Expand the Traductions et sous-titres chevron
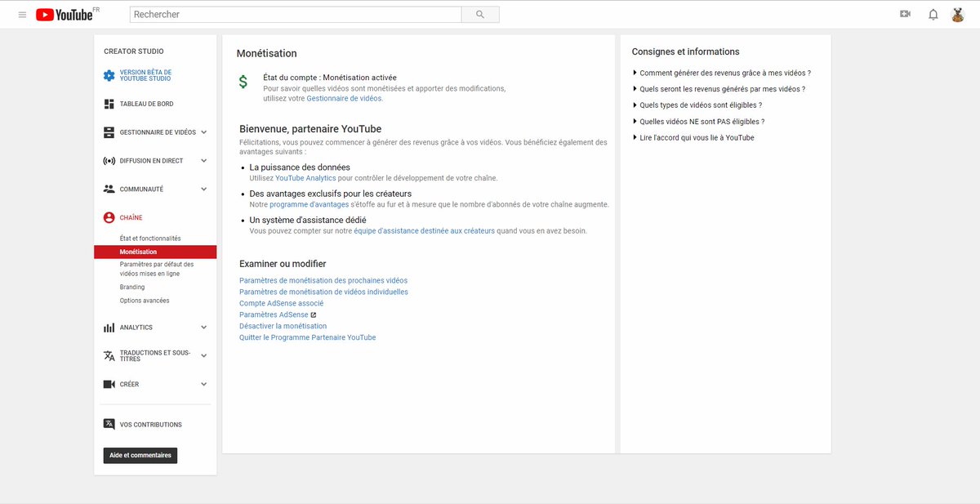 coord(204,356)
